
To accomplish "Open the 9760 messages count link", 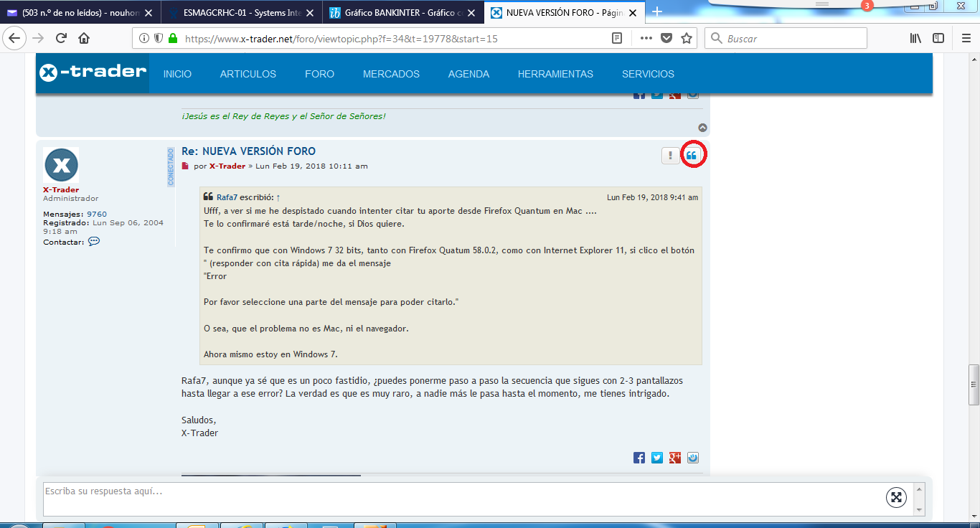I will click(97, 214).
